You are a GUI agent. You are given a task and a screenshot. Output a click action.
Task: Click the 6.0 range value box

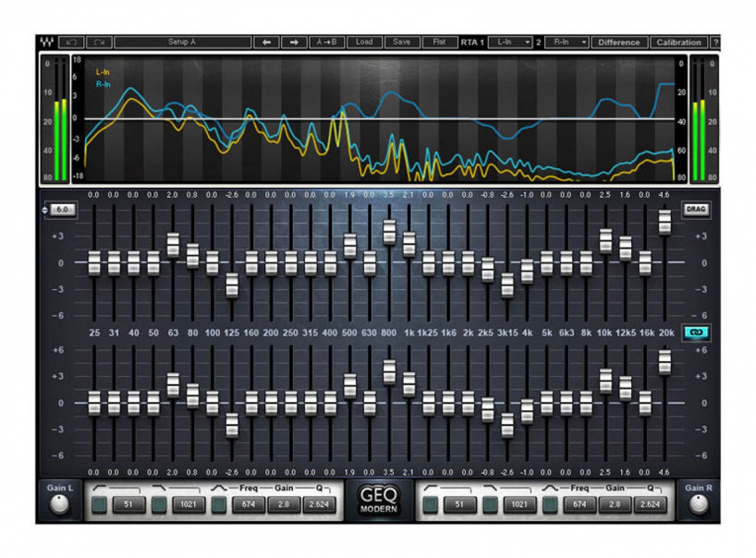coord(62,210)
